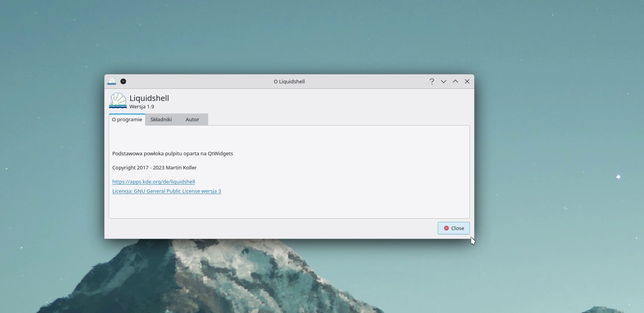Click the 'Wersja 1.9' version label

(142, 107)
